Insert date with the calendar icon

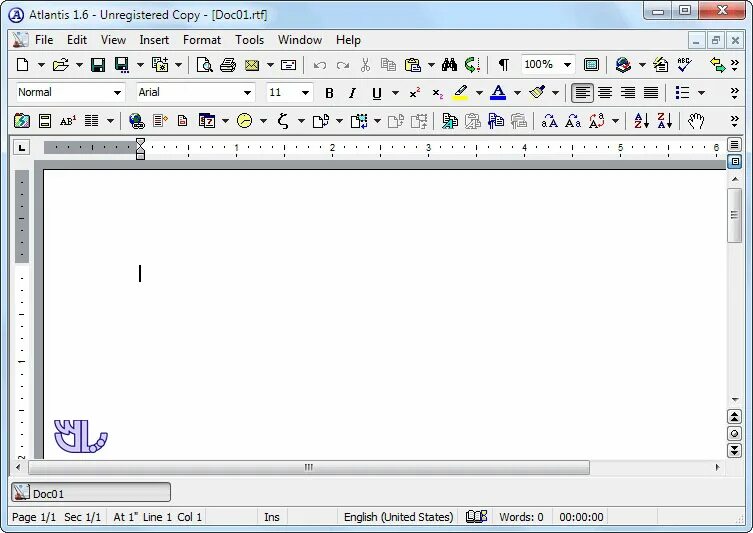click(207, 121)
